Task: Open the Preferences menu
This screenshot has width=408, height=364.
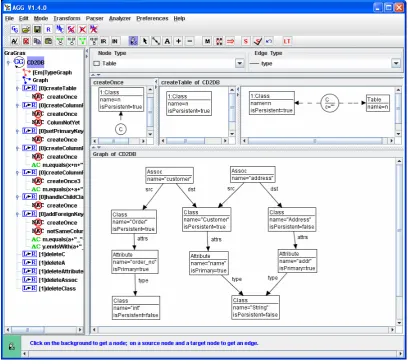Action: pyautogui.click(x=152, y=18)
